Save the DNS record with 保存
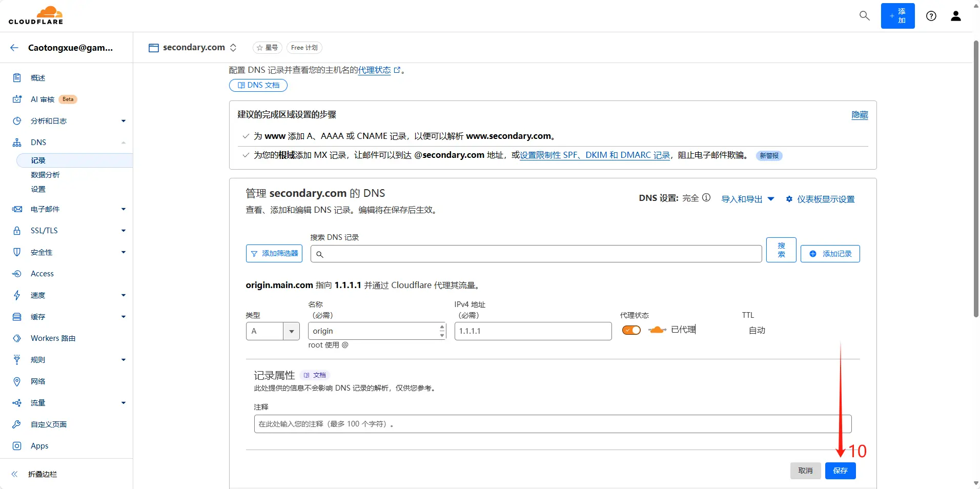Viewport: 980px width, 489px height. (x=840, y=471)
